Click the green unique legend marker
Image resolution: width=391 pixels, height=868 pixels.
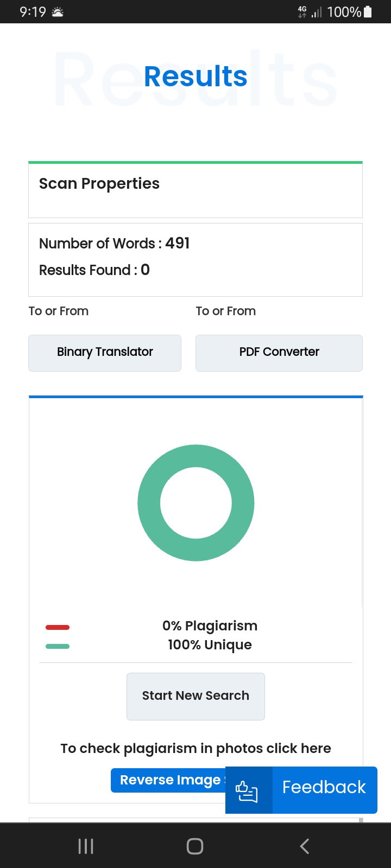click(58, 646)
